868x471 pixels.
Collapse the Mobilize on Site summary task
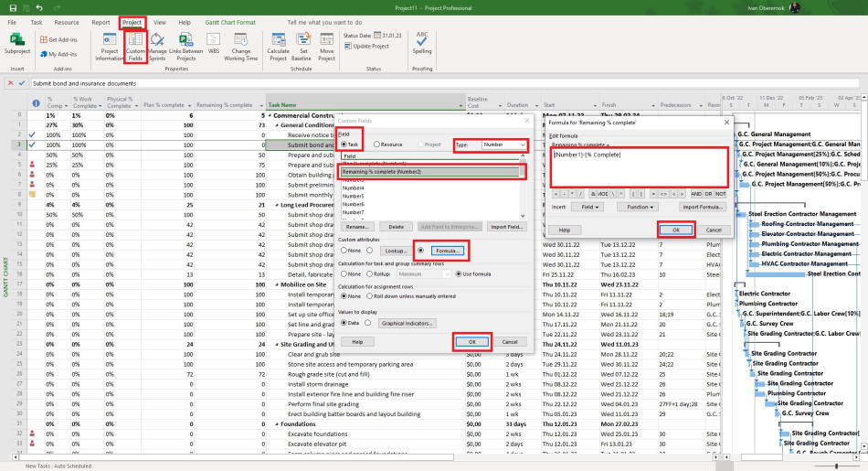[277, 284]
